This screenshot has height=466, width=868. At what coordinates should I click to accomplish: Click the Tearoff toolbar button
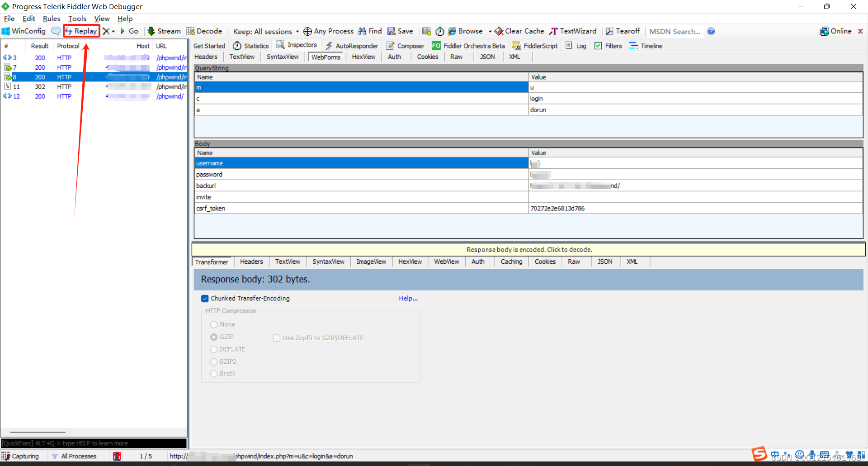click(x=623, y=31)
